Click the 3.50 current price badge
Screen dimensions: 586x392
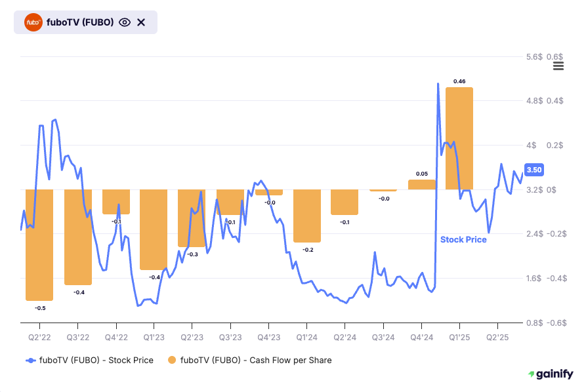534,170
